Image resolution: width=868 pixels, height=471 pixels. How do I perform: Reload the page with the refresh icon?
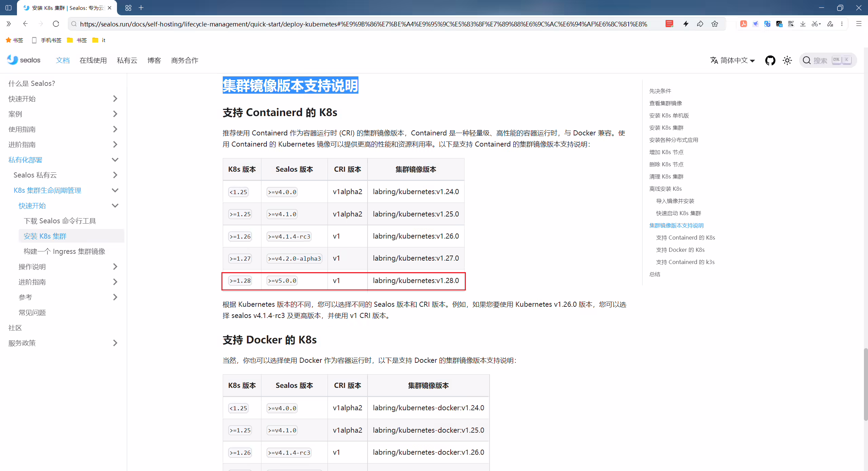[56, 24]
